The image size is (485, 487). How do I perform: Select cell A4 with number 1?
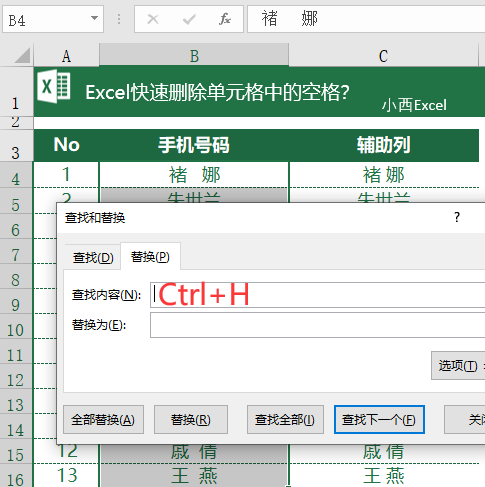pos(66,175)
